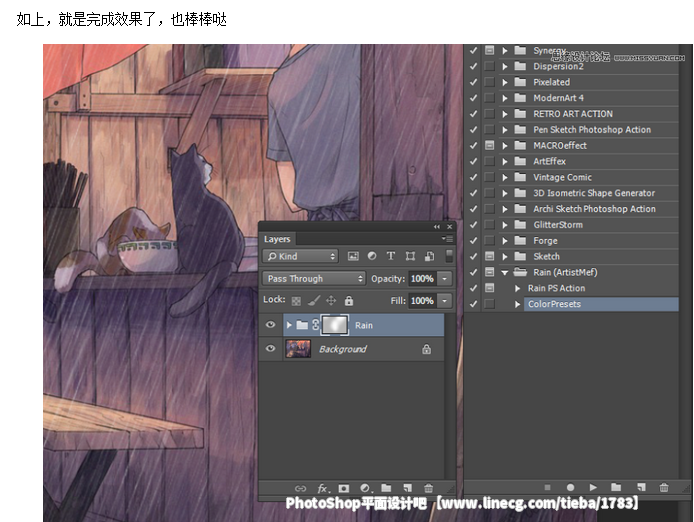Click the Rain layer mask thumbnail
Viewport: 694px width, 522px height.
pyautogui.click(x=335, y=325)
